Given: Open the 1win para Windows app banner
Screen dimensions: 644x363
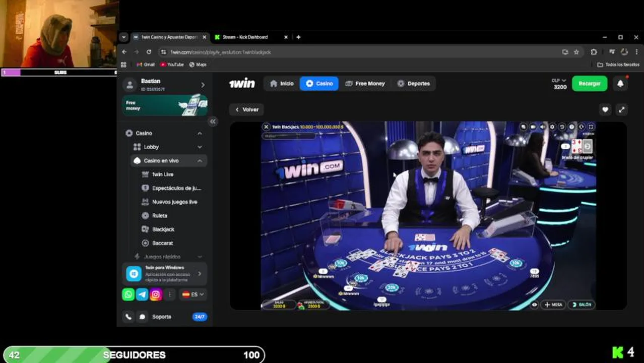Looking at the screenshot, I should coord(165,274).
